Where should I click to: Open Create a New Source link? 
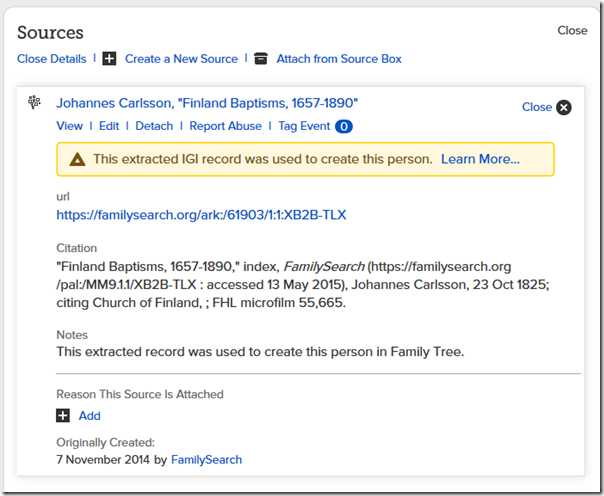click(181, 59)
